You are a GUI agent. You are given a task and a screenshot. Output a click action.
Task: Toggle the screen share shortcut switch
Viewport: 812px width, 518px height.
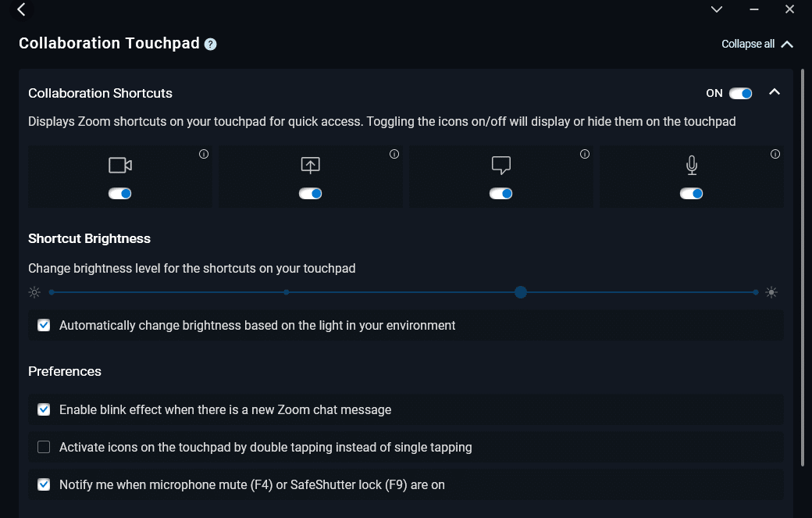310,193
